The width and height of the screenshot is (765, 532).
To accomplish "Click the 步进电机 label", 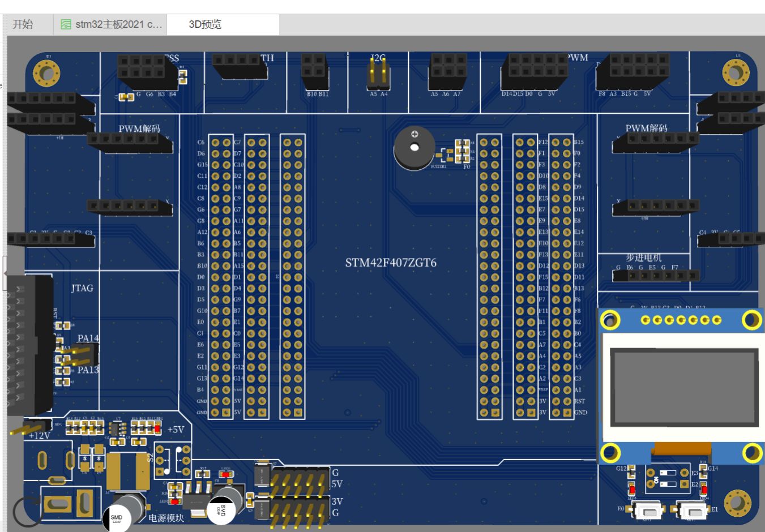I will click(x=644, y=258).
